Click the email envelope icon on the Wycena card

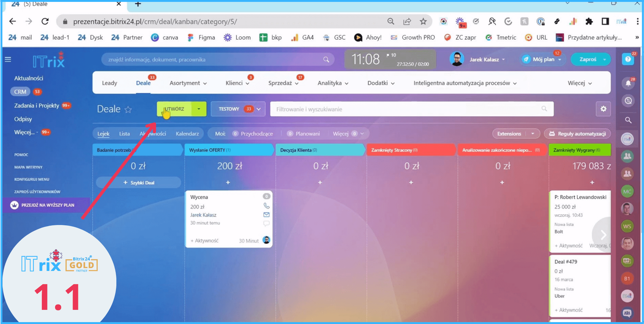click(x=266, y=215)
